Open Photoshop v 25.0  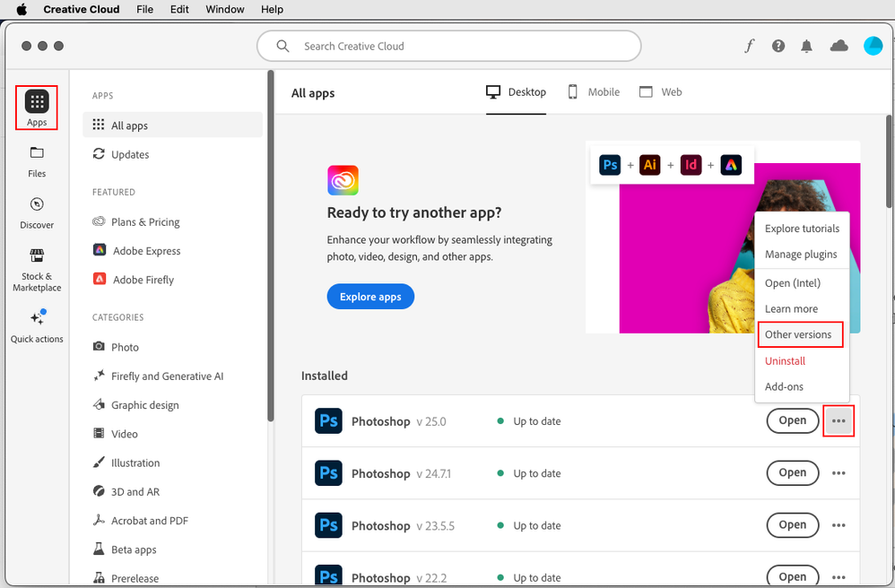click(x=792, y=420)
